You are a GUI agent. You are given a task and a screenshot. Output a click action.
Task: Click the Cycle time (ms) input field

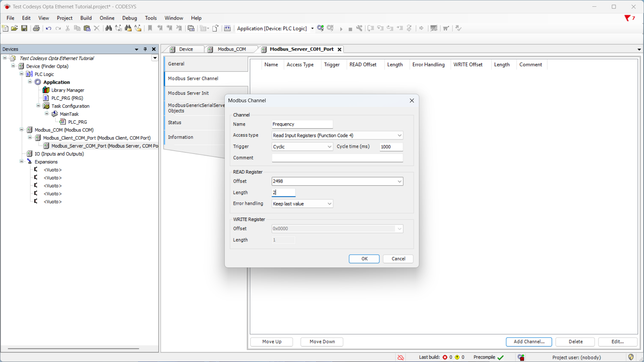point(391,147)
